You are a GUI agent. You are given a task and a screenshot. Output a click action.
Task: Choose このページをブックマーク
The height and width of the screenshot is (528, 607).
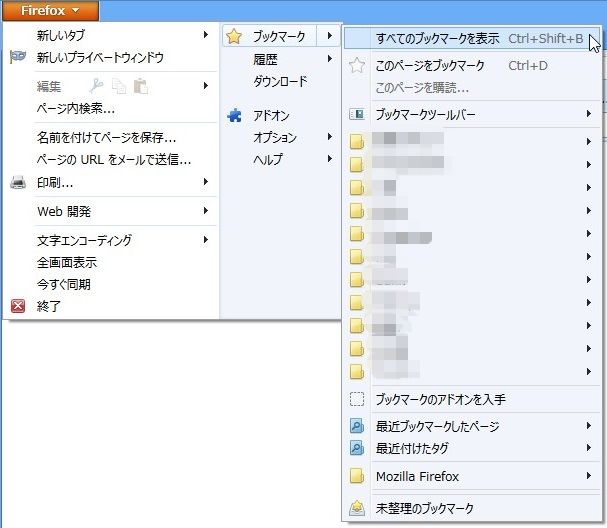pyautogui.click(x=472, y=65)
